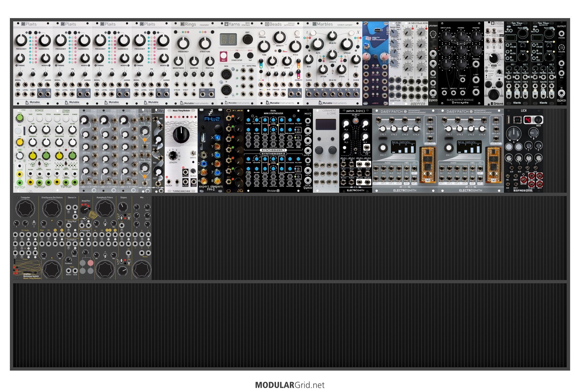
Task: Click the top Humpback Filters large knob
Action: [x=105, y=209]
